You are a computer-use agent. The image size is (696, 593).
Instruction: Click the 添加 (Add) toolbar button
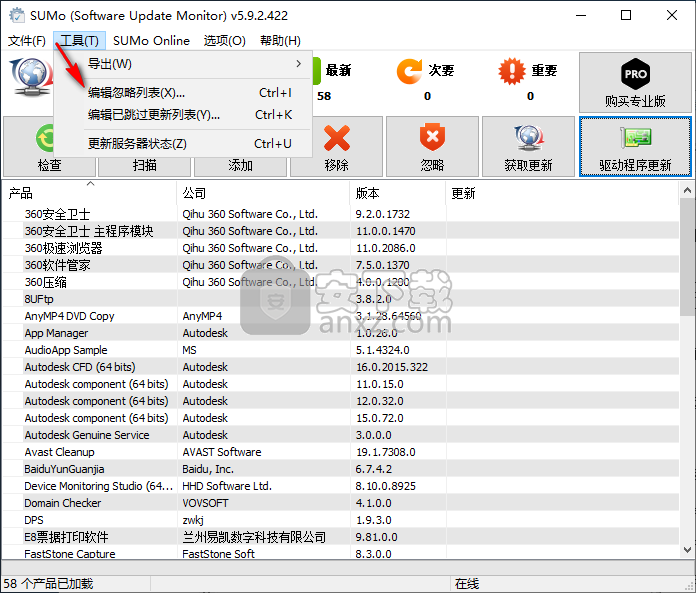click(x=240, y=166)
